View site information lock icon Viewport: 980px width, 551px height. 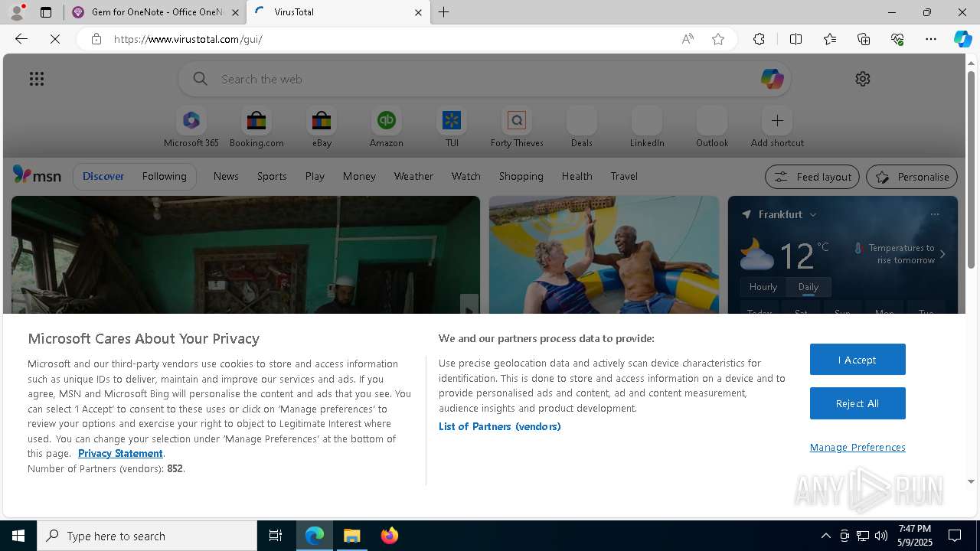coord(96,39)
